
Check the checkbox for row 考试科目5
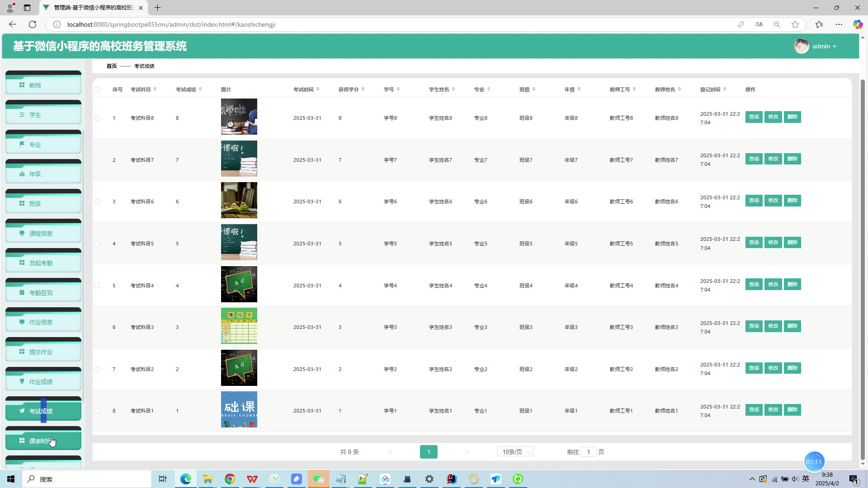pos(97,244)
